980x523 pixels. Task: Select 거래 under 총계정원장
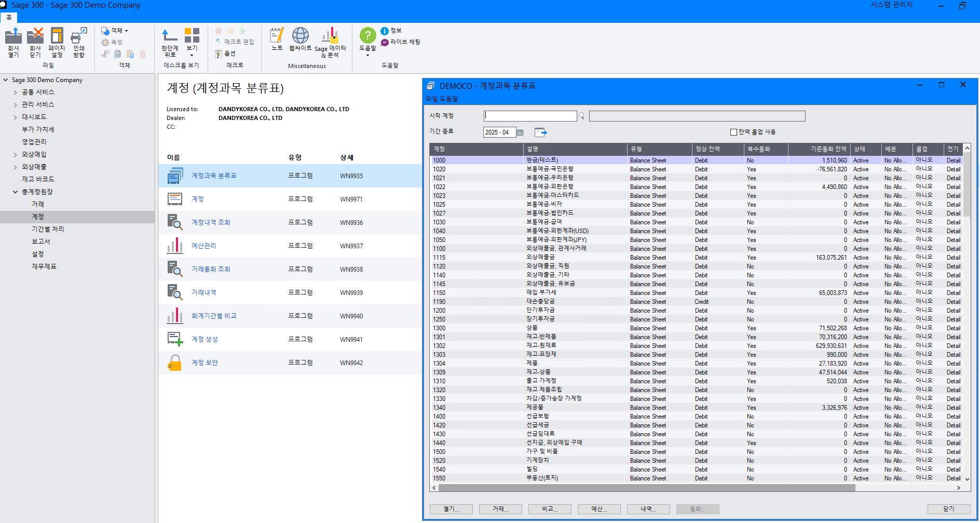(38, 204)
